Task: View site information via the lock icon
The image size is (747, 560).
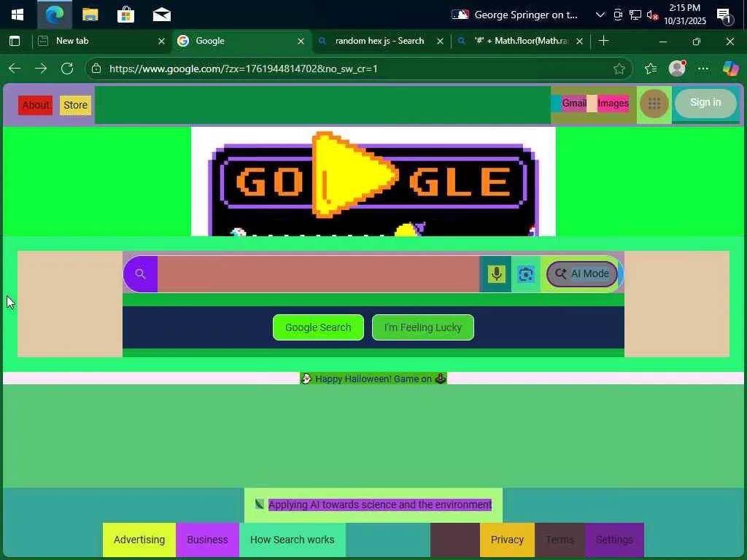Action: click(x=96, y=69)
